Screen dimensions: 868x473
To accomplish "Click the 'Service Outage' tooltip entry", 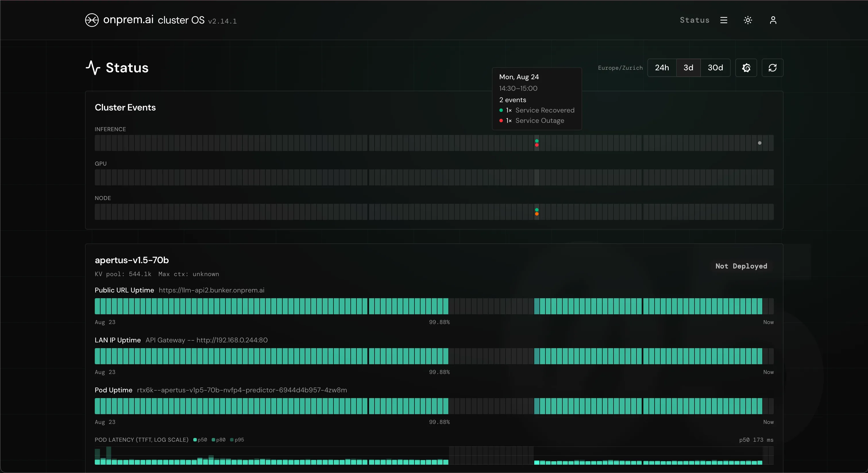I will point(539,121).
